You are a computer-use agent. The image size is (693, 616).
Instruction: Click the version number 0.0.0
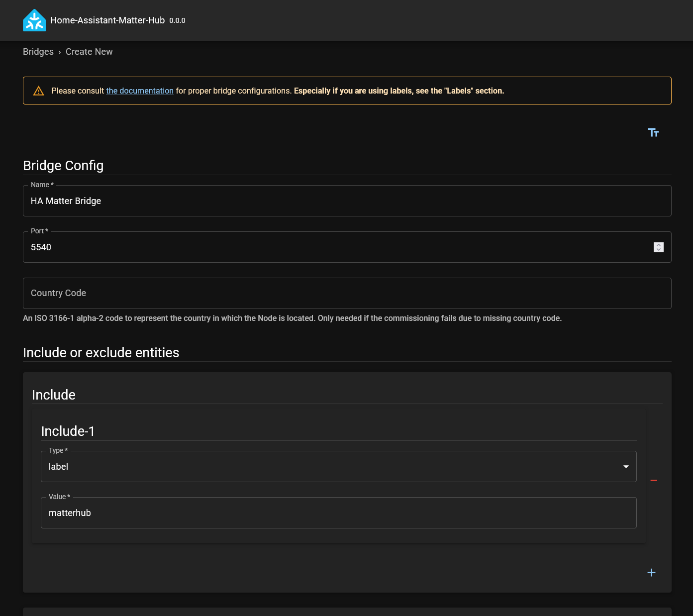tap(177, 21)
